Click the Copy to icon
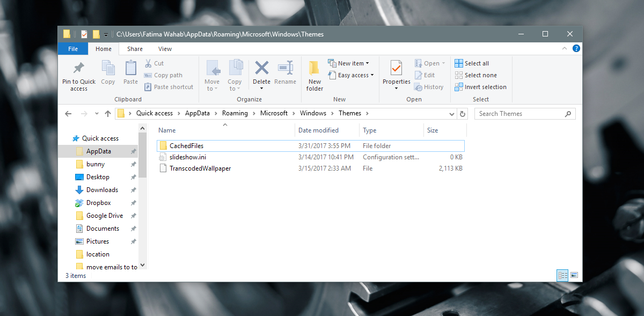Screen dimensions: 644x316 tap(235, 68)
